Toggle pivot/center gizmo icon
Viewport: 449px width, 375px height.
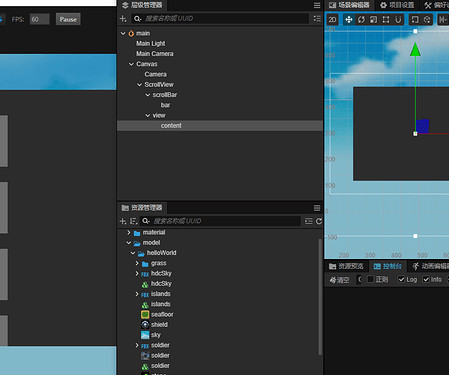click(427, 20)
